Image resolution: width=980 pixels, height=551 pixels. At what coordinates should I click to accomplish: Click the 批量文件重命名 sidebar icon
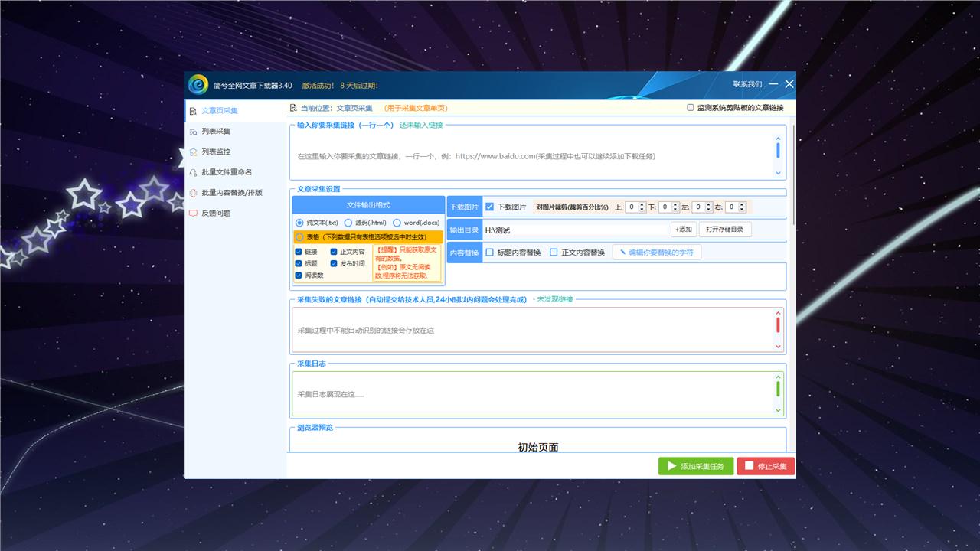[193, 172]
